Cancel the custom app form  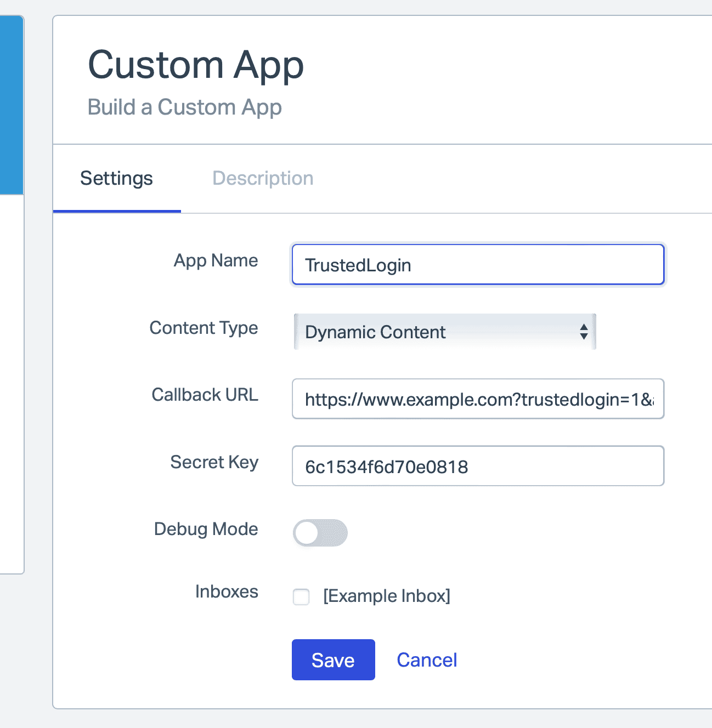427,660
